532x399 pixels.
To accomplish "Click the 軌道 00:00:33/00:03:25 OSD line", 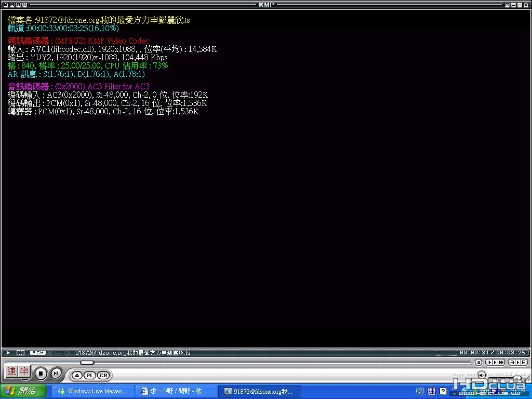I will tap(63, 28).
